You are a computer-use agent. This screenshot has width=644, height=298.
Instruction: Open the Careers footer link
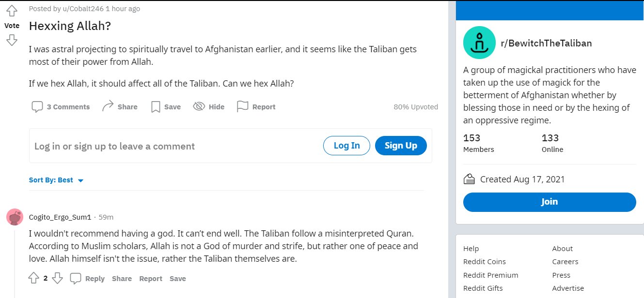point(565,261)
